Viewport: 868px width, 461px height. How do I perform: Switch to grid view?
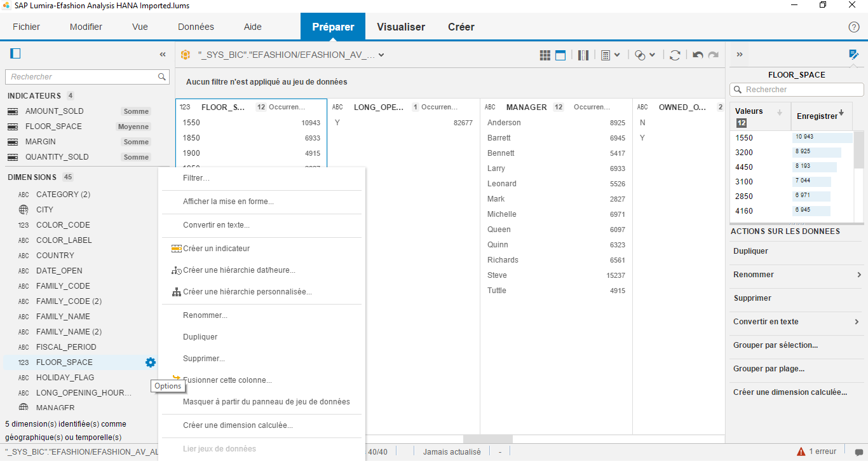coord(545,55)
